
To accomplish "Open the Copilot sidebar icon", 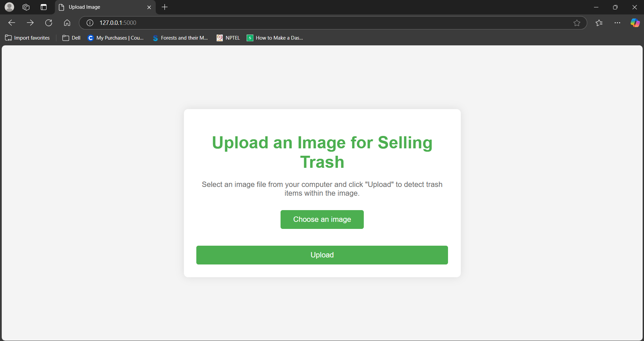I will tap(635, 23).
